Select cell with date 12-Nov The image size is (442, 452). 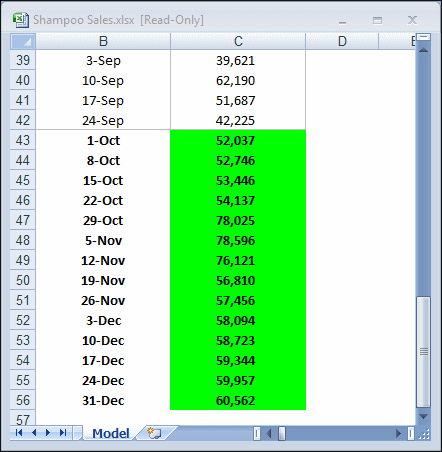coord(103,260)
